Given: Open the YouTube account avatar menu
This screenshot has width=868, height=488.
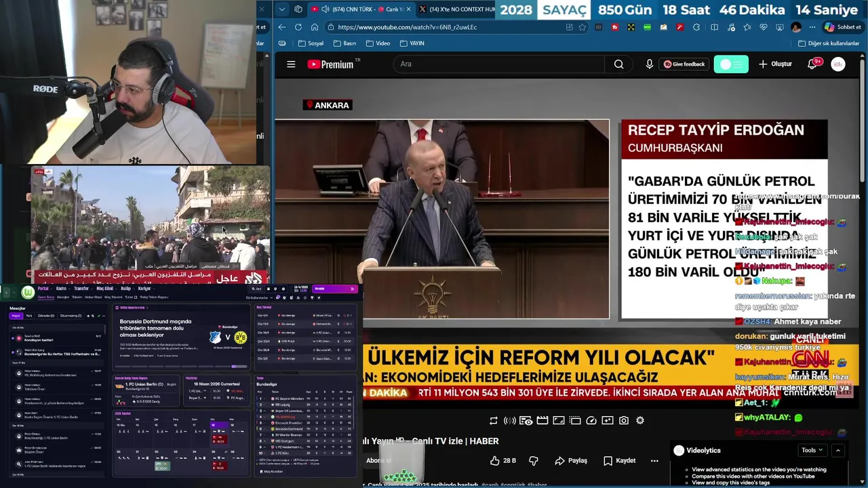Looking at the screenshot, I should click(x=838, y=64).
